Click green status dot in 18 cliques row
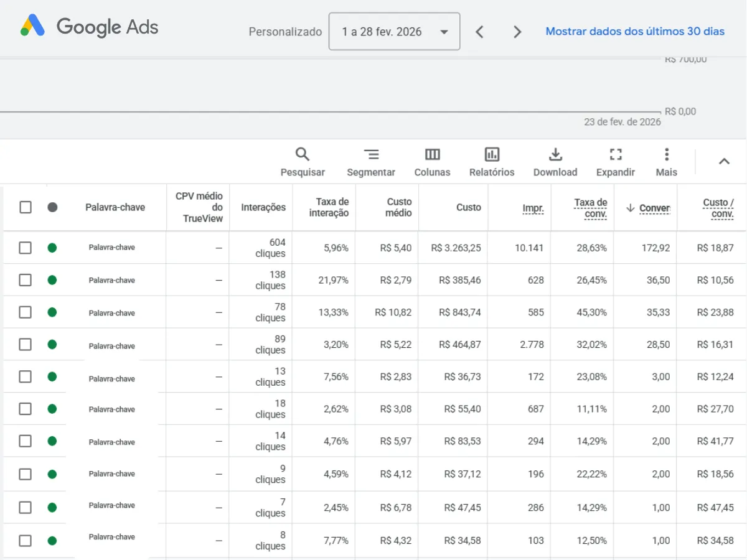747x560 pixels. [52, 409]
